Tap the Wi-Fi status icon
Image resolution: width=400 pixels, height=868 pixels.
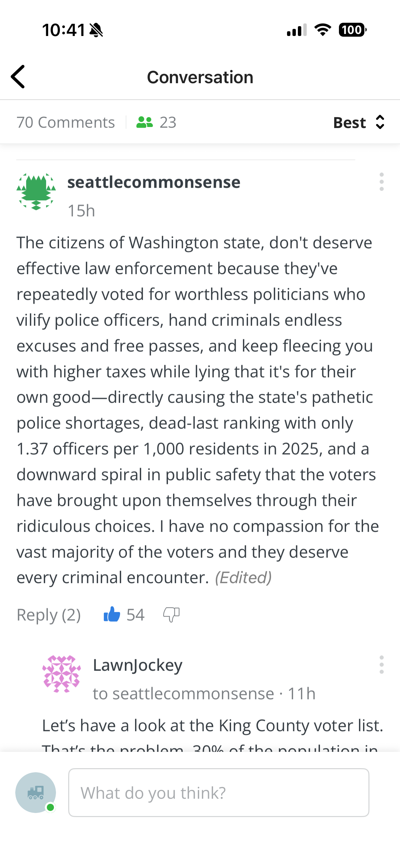coord(323,30)
